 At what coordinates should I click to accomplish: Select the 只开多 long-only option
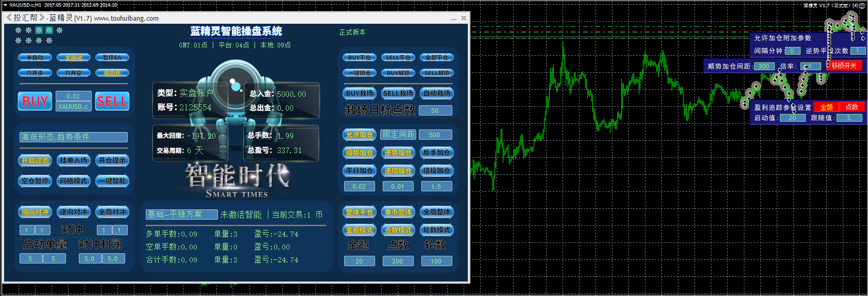pyautogui.click(x=35, y=73)
